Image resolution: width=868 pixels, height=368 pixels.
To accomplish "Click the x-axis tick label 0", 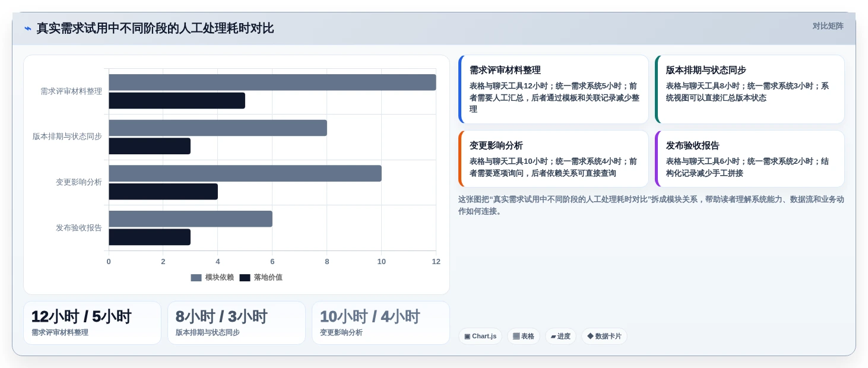I will pyautogui.click(x=109, y=262).
